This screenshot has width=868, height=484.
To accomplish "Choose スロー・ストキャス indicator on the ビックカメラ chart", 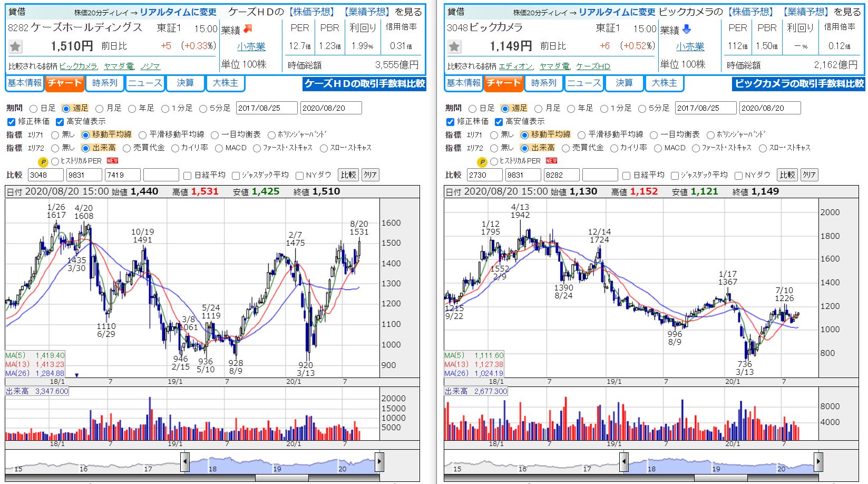I will click(x=763, y=149).
